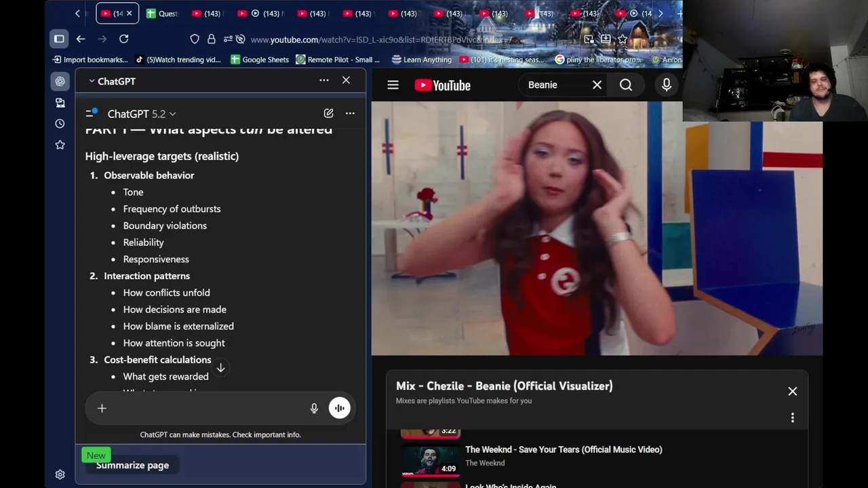Click the ChatGPT dictation microphone
Screen dimensions: 868x488
[314, 408]
